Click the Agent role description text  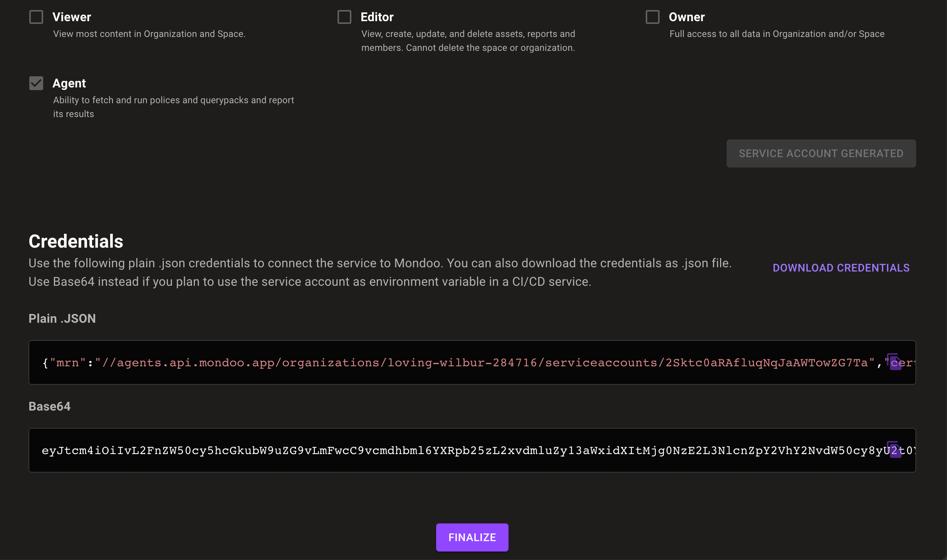(x=173, y=107)
